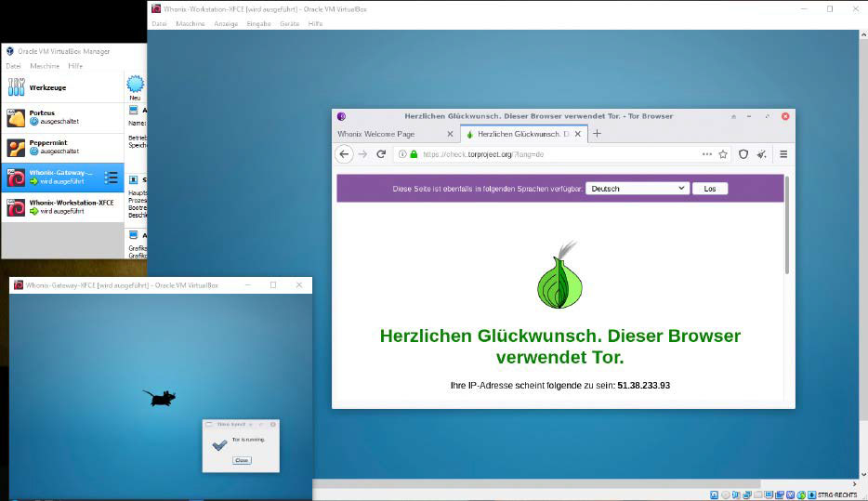Select the Porteus virtual machine
The height and width of the screenshot is (501, 868).
(62, 117)
